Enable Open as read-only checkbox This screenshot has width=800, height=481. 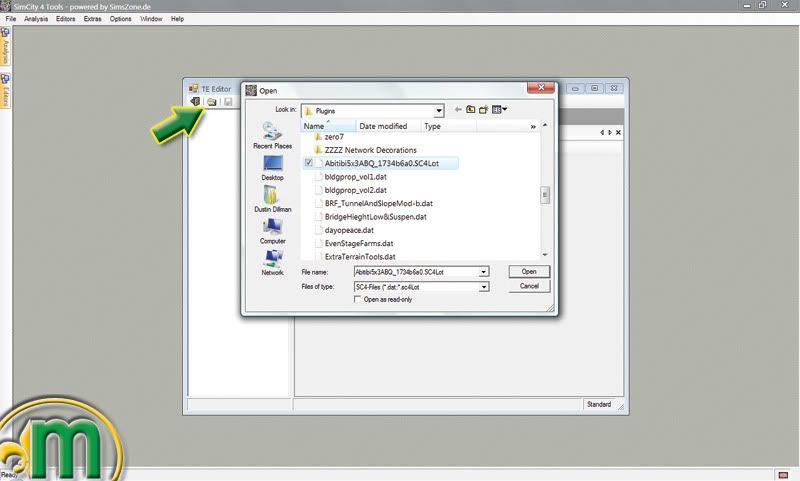coord(358,299)
